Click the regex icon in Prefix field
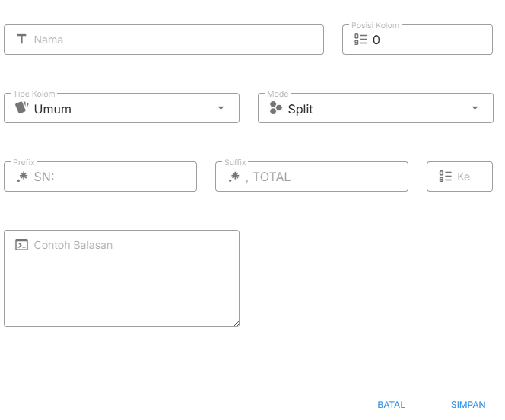 22,177
